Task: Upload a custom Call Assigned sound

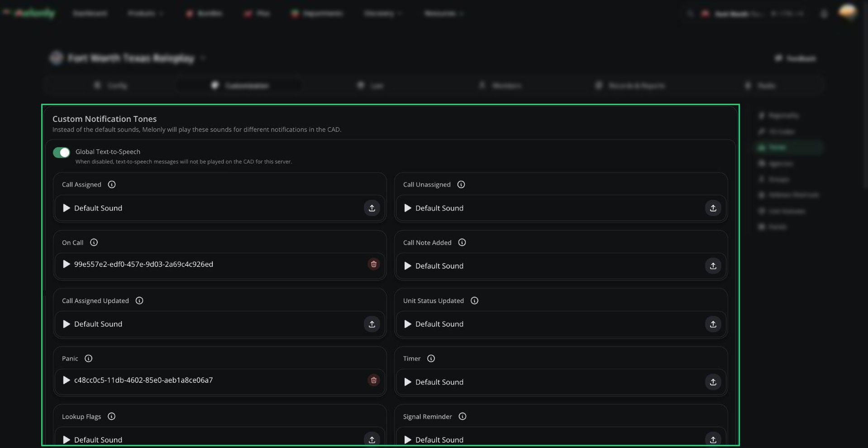Action: point(372,208)
